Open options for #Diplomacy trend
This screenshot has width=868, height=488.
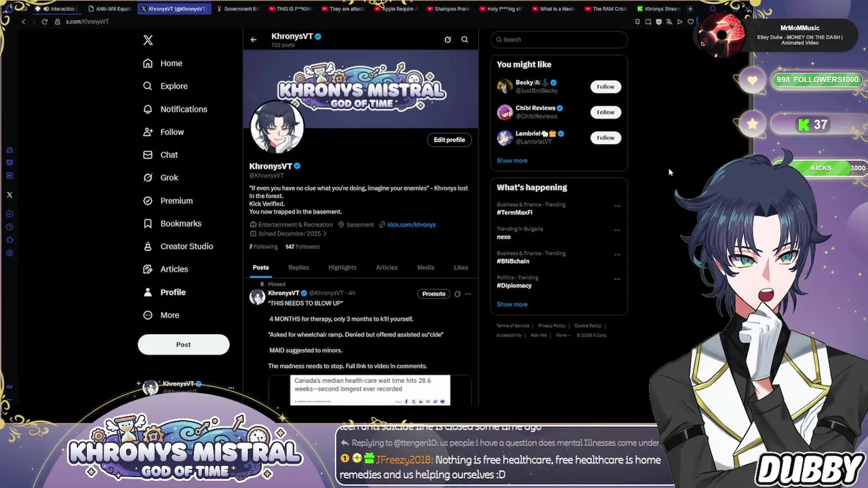click(x=617, y=279)
